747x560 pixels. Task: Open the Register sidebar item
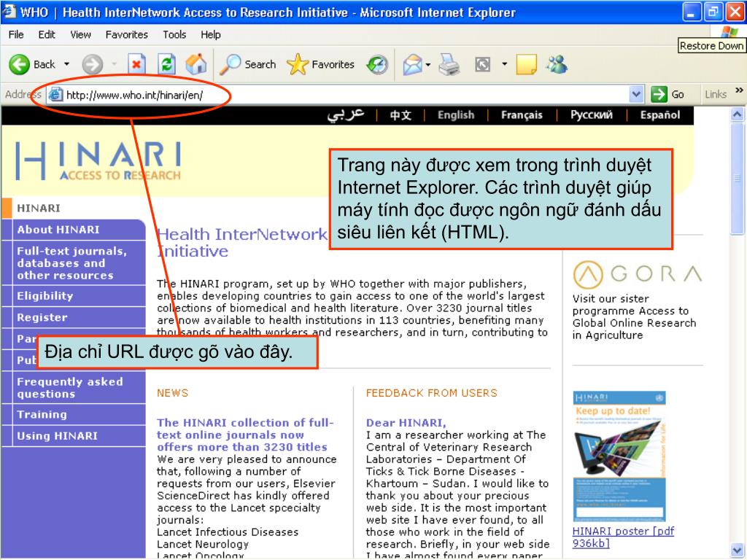pyautogui.click(x=74, y=317)
